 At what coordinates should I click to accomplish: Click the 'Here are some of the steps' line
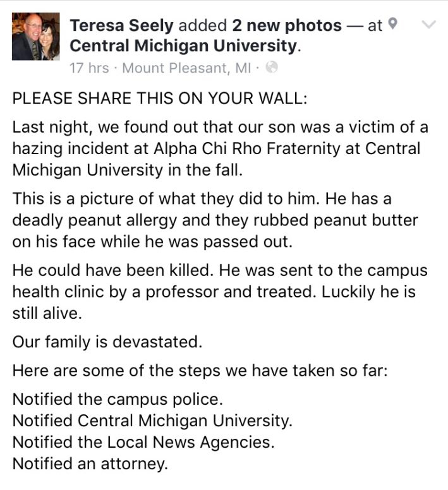point(200,371)
